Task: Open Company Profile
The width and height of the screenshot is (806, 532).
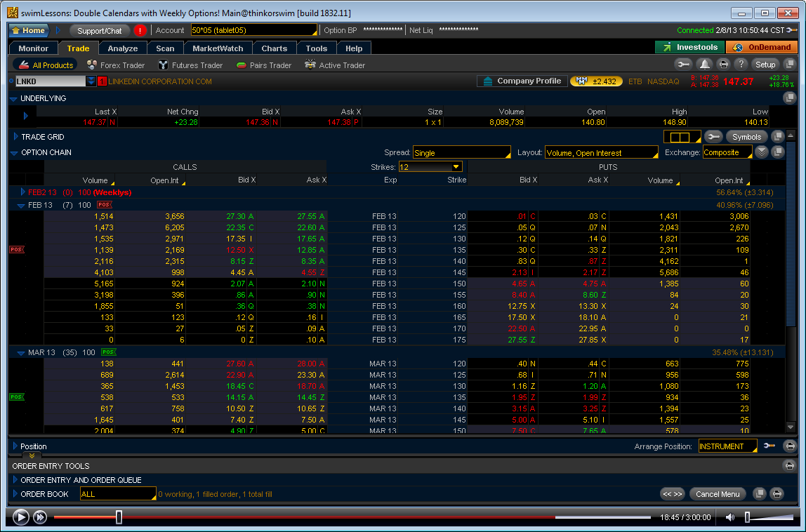Action: 522,81
